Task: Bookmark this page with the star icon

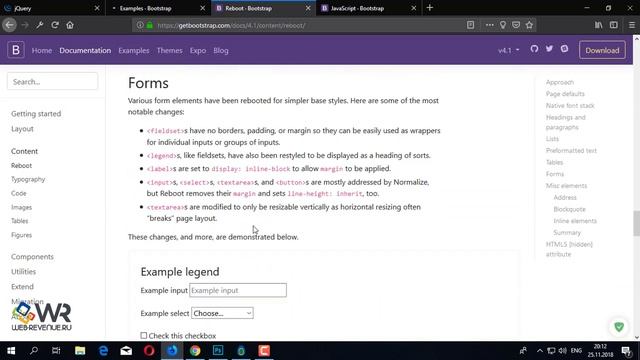Action: pyautogui.click(x=529, y=25)
